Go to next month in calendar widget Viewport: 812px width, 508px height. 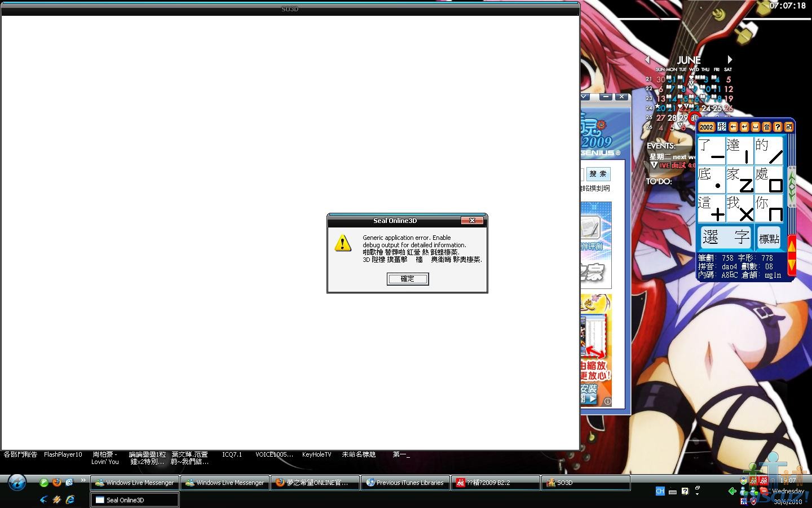coord(730,59)
